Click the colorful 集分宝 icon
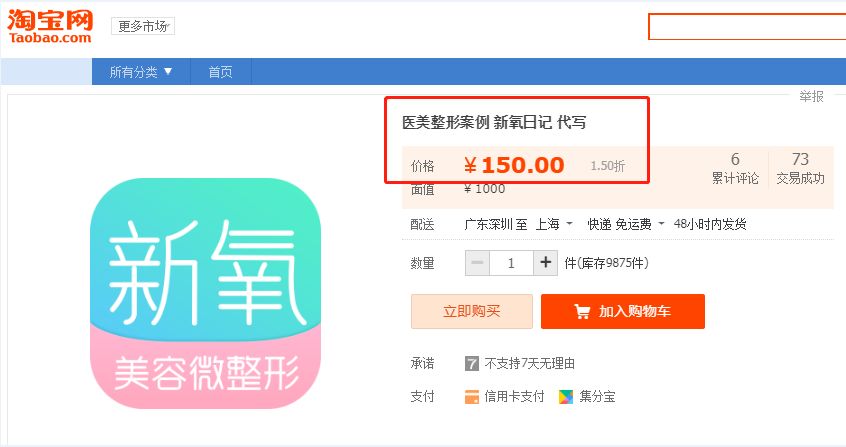 pyautogui.click(x=566, y=397)
